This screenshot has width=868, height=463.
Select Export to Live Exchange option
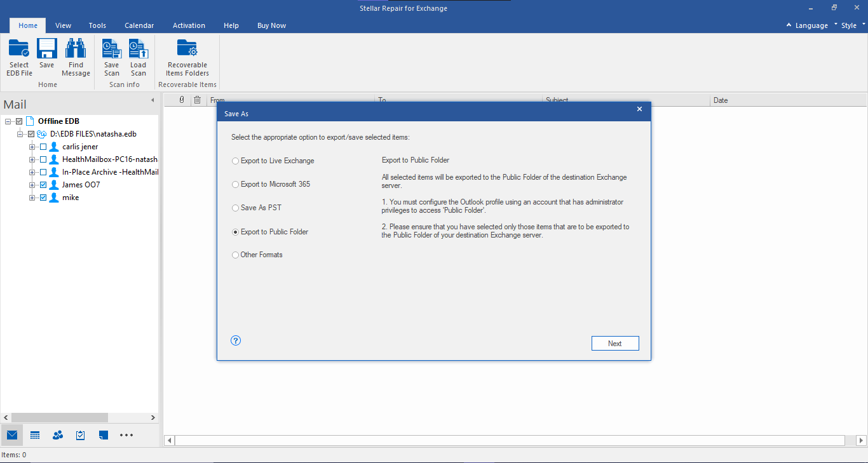pos(273,161)
